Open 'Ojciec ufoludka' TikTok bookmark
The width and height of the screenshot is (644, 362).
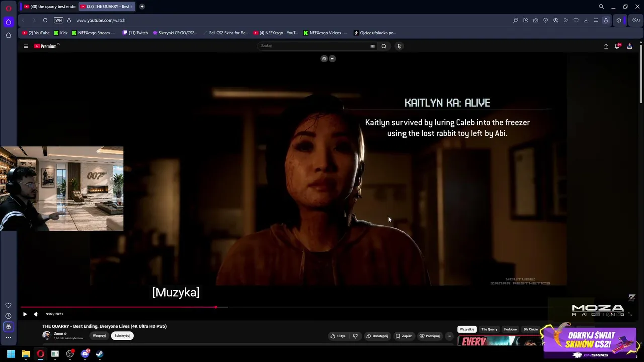point(375,33)
